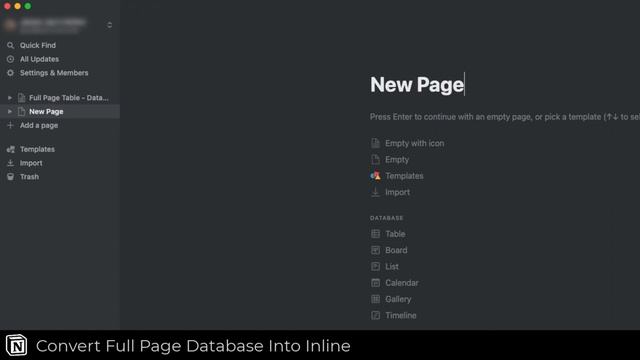640x360 pixels.
Task: Choose the Empty page option
Action: pyautogui.click(x=397, y=160)
